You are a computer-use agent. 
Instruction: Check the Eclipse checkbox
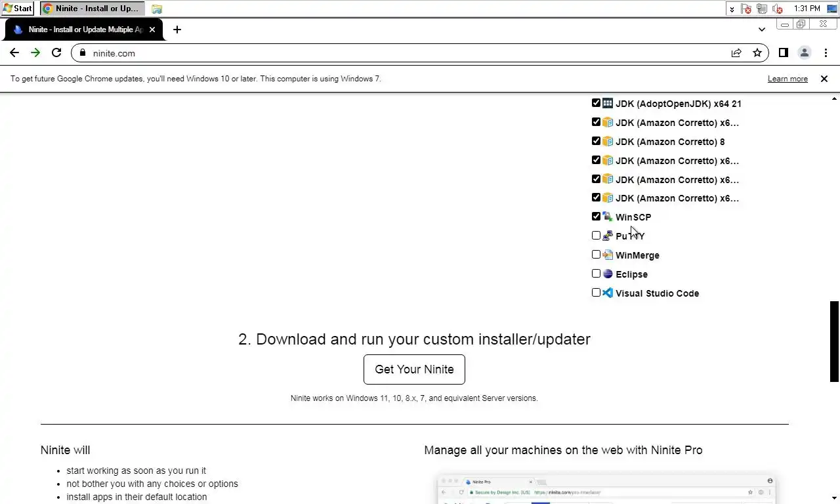pos(596,274)
